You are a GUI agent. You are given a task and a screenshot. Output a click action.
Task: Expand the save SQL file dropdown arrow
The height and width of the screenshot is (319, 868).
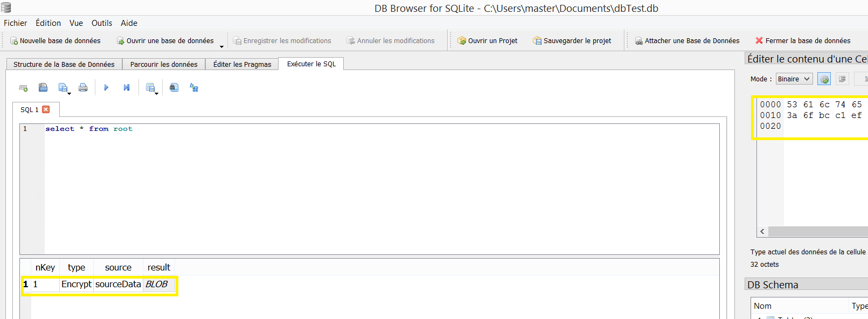click(x=70, y=93)
